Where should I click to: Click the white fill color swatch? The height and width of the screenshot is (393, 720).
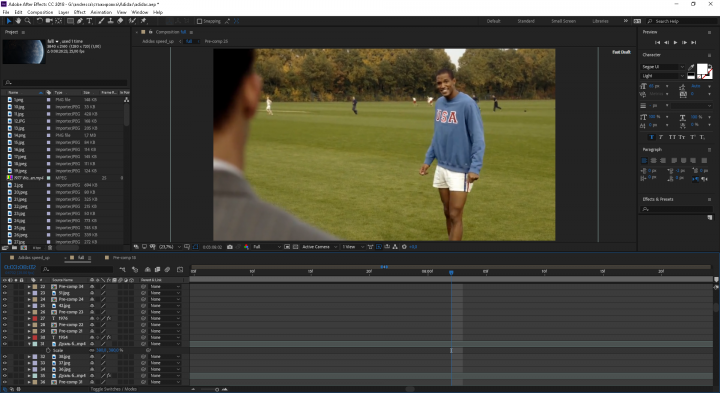tap(702, 69)
